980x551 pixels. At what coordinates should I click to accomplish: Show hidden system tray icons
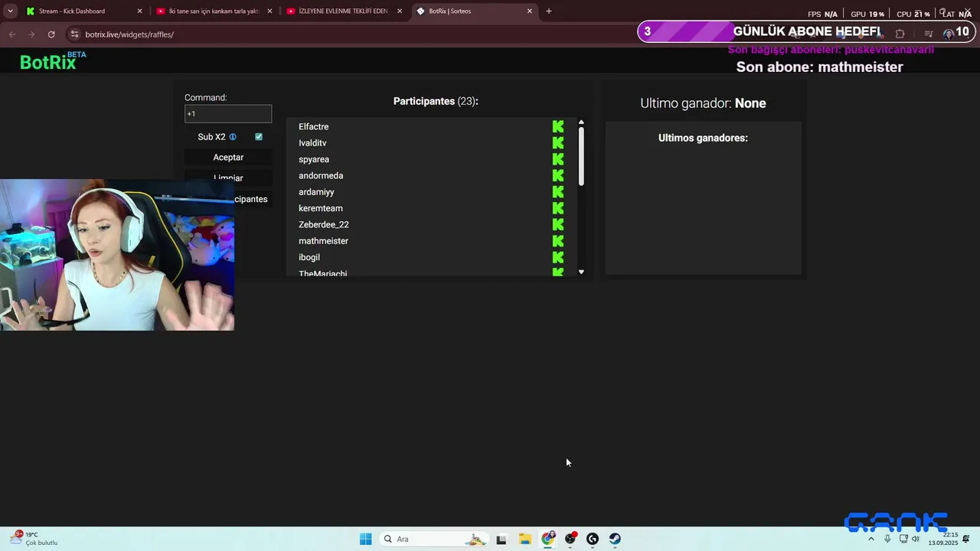tap(871, 539)
